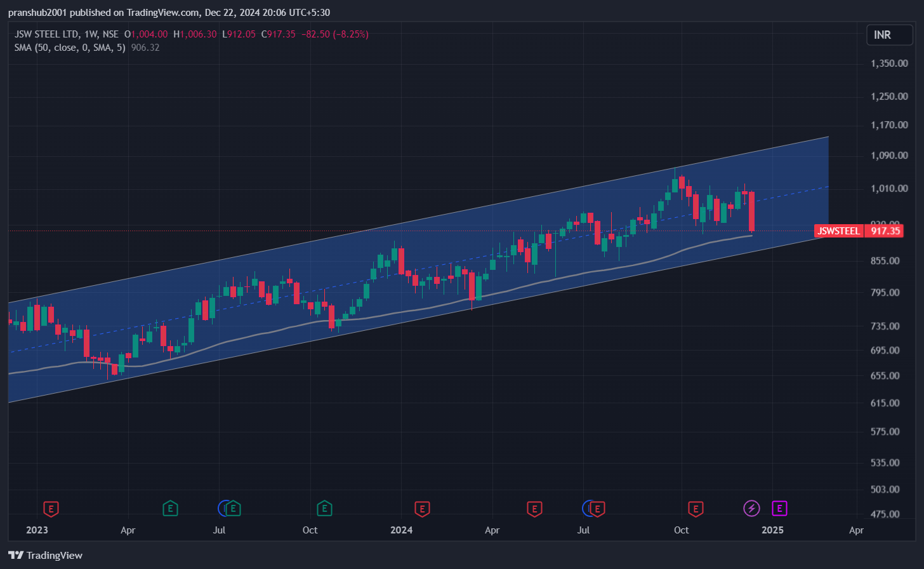This screenshot has height=569, width=924.
Task: Click the purple upcoming earnings marker near 2025
Action: click(x=779, y=508)
